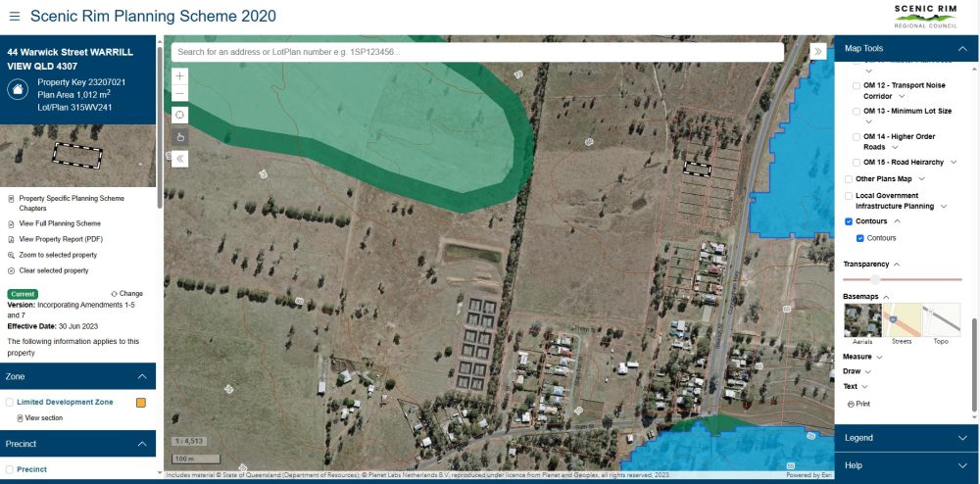Tick the Limited Development Zone checkbox
Image resolution: width=980 pixels, height=484 pixels.
(x=10, y=402)
